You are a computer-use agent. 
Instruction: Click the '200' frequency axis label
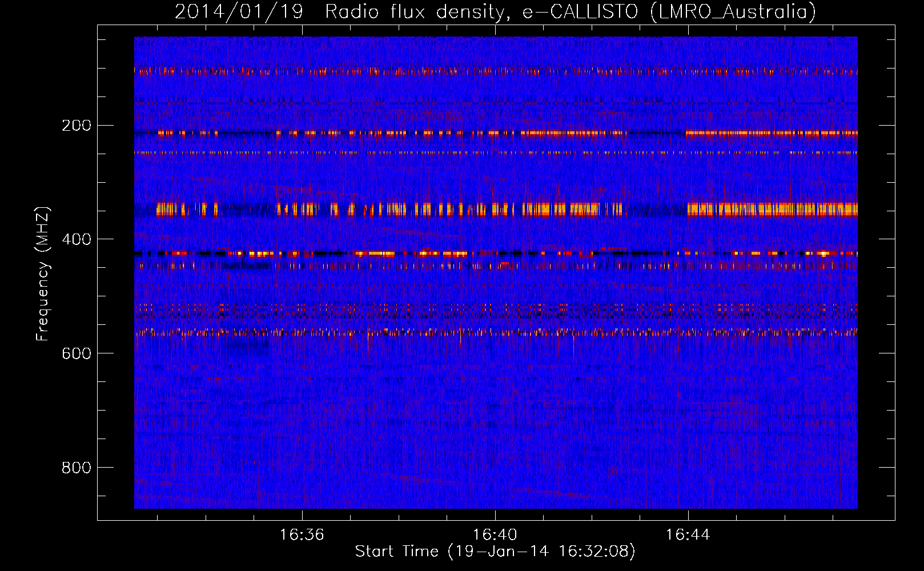(x=77, y=126)
